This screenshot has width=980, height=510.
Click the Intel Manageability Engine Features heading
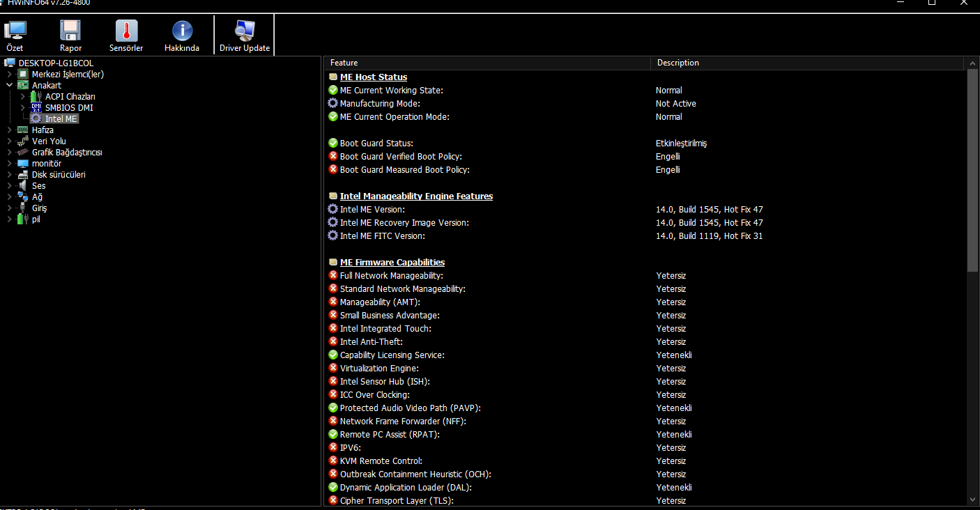click(416, 196)
